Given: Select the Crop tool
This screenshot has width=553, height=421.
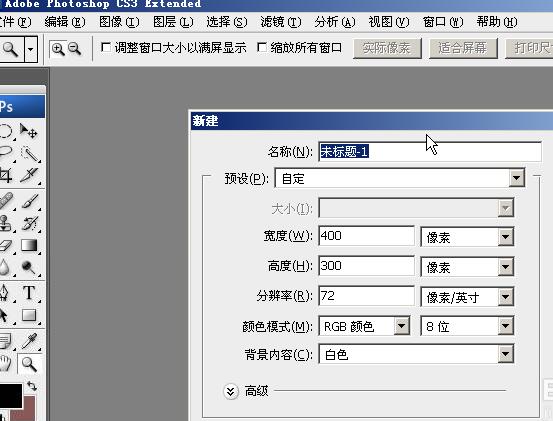Looking at the screenshot, I should click(x=6, y=175).
